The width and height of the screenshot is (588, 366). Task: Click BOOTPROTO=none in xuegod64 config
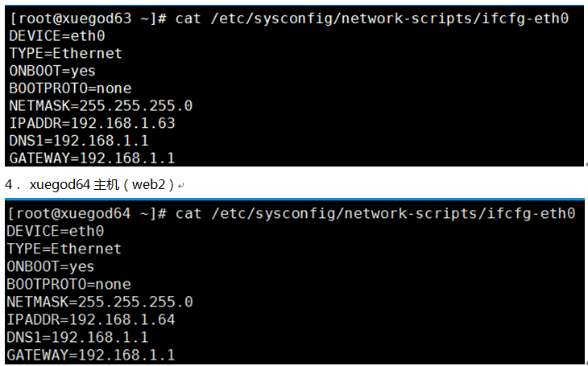coord(69,284)
